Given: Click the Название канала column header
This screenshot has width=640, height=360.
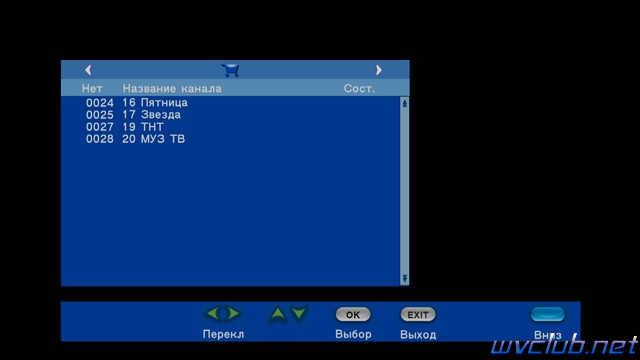Looking at the screenshot, I should [172, 89].
